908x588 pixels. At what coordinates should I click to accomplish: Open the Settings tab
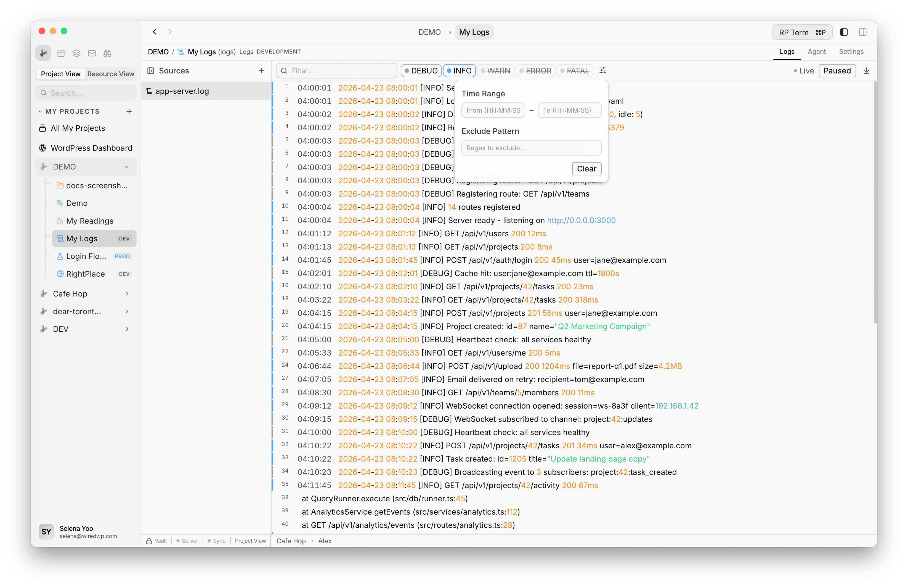point(851,52)
